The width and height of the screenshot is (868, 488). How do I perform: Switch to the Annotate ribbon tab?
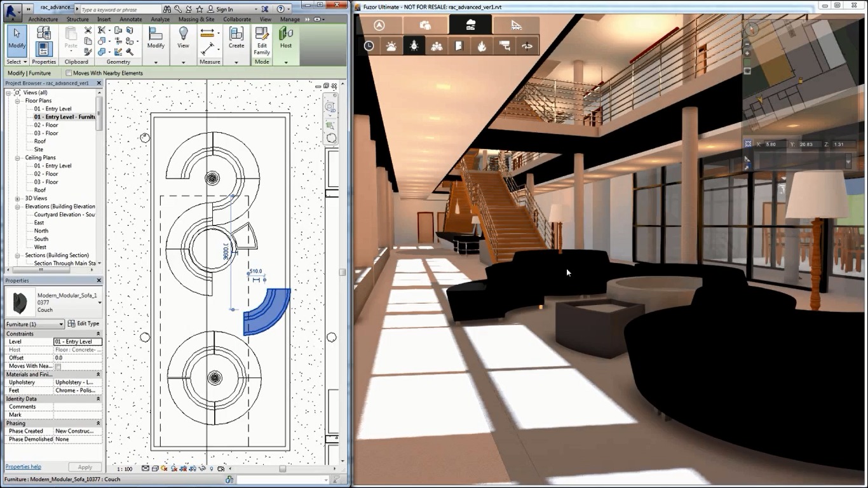pyautogui.click(x=131, y=19)
